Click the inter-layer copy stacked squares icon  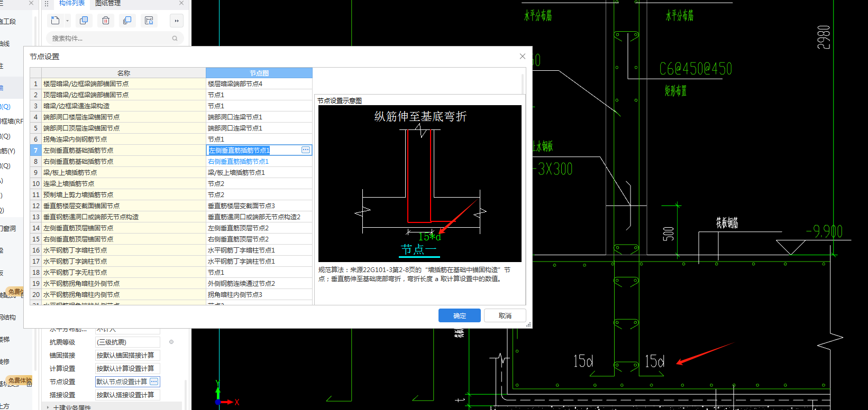(x=127, y=21)
